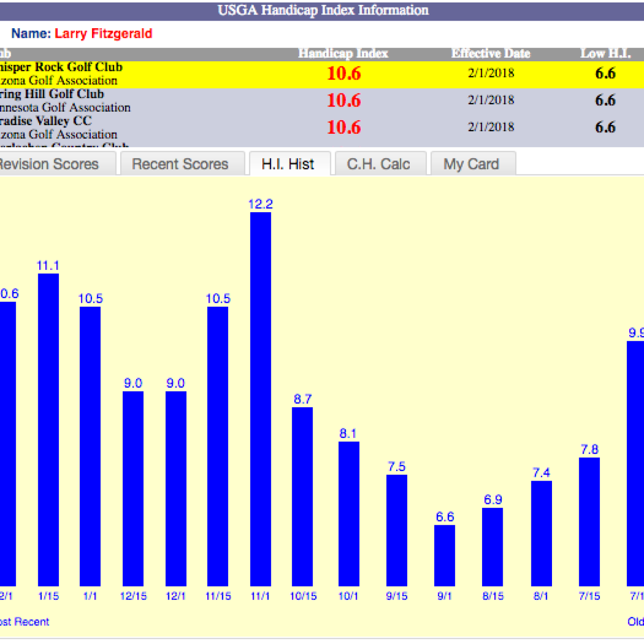Click the 12.2 bar for 11/1
The height and width of the screenshot is (644, 644).
coord(260,399)
